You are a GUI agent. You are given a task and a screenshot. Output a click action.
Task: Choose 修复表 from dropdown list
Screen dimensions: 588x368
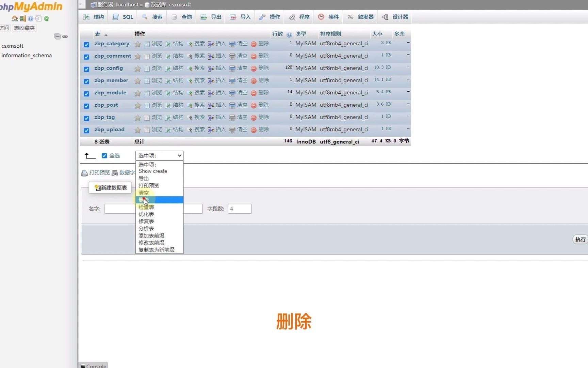[159, 221]
